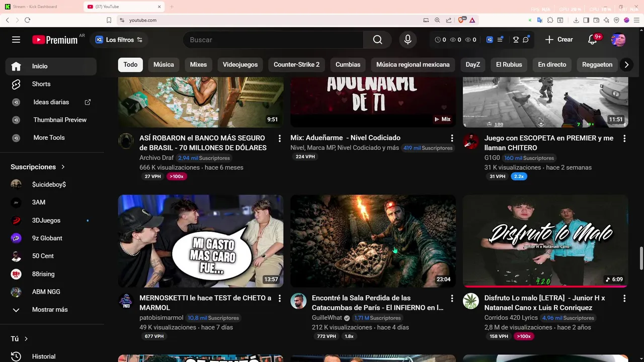The height and width of the screenshot is (362, 644).
Task: Click the search magnifier button
Action: [x=377, y=40]
